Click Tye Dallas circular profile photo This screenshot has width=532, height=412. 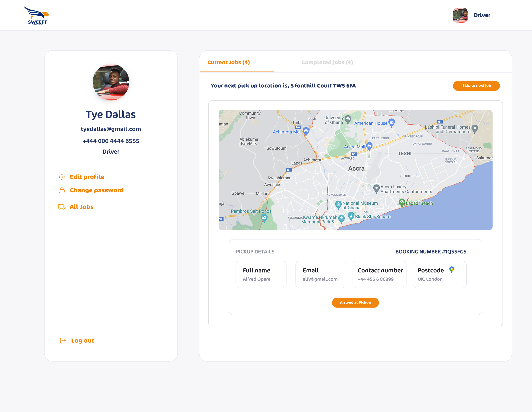(x=111, y=82)
